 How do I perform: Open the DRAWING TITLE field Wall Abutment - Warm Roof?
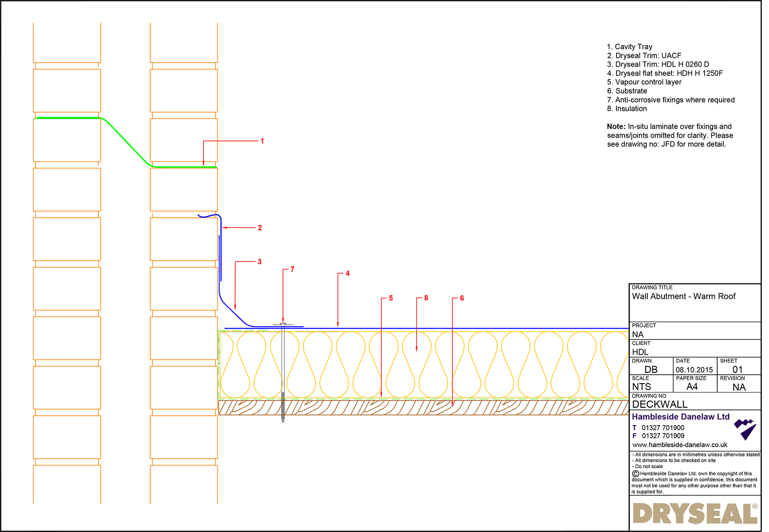[683, 296]
